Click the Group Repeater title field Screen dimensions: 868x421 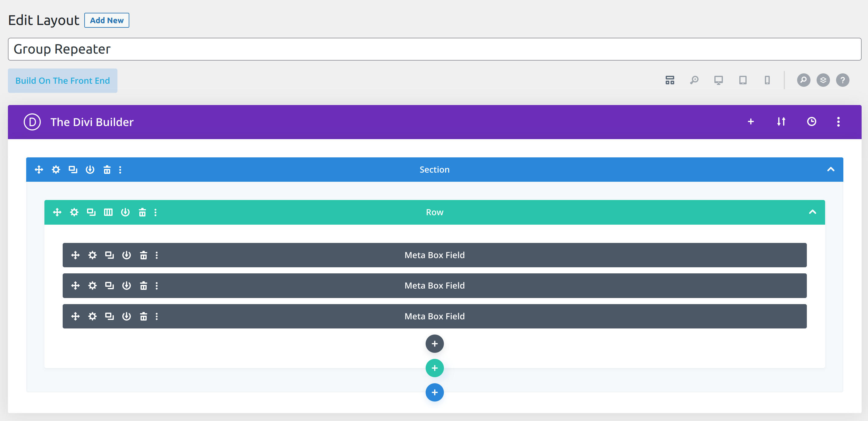coord(434,49)
